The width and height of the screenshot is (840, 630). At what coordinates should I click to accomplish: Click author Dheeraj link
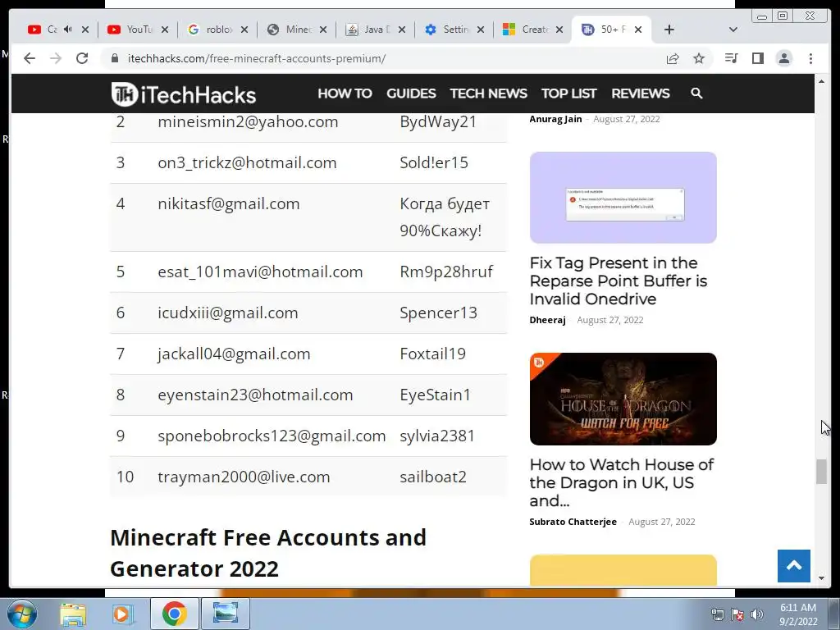click(547, 320)
